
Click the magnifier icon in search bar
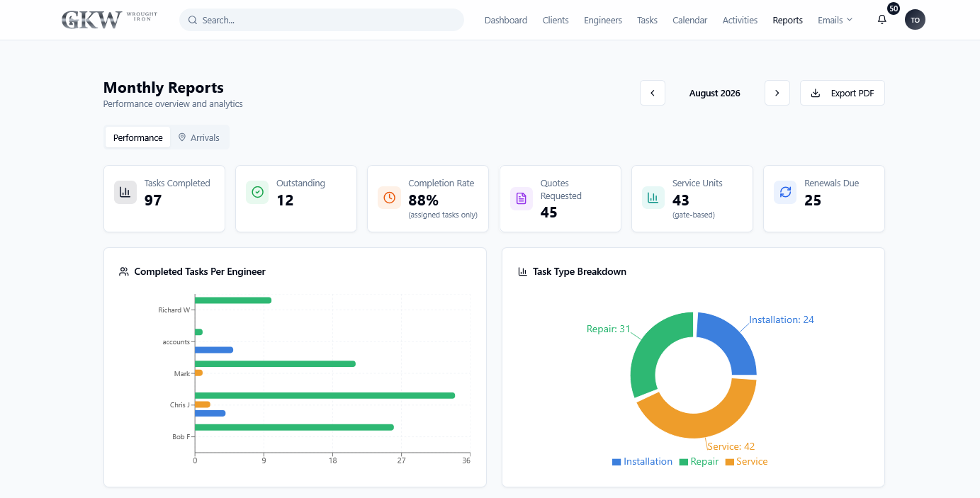tap(193, 20)
